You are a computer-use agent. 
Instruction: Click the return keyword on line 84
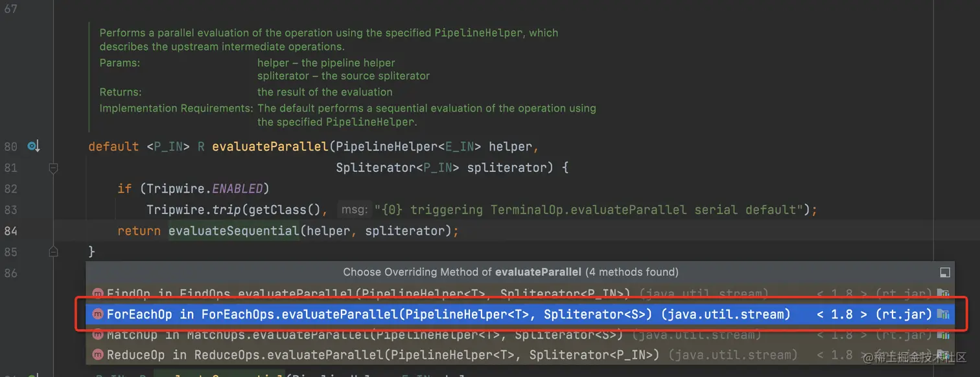(139, 230)
